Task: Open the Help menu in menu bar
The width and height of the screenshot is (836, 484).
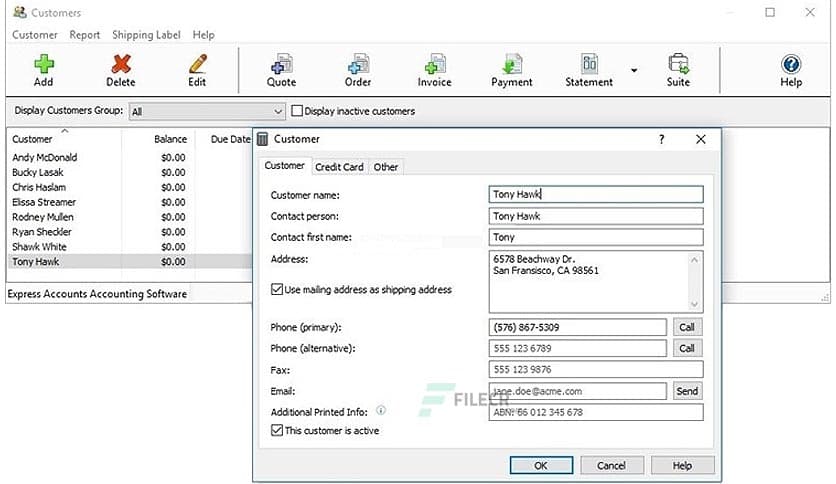Action: coord(204,35)
